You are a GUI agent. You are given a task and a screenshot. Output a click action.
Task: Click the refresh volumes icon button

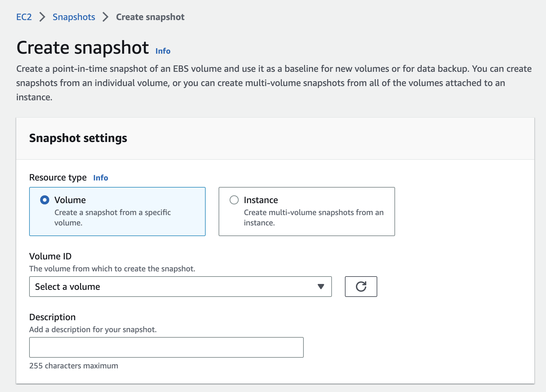(x=361, y=287)
